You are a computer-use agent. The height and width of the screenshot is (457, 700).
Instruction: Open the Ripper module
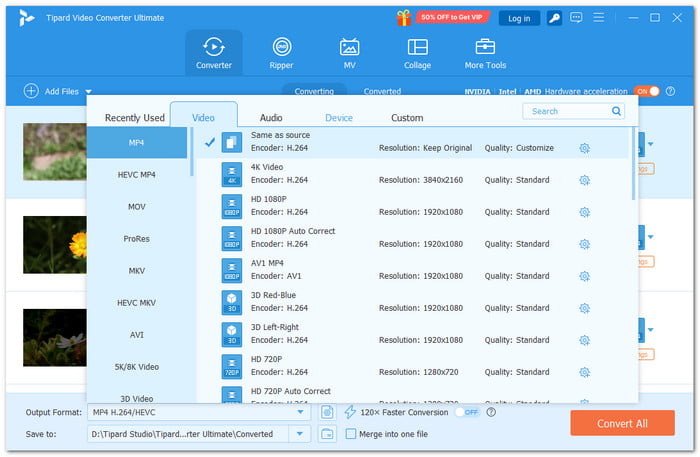(282, 53)
